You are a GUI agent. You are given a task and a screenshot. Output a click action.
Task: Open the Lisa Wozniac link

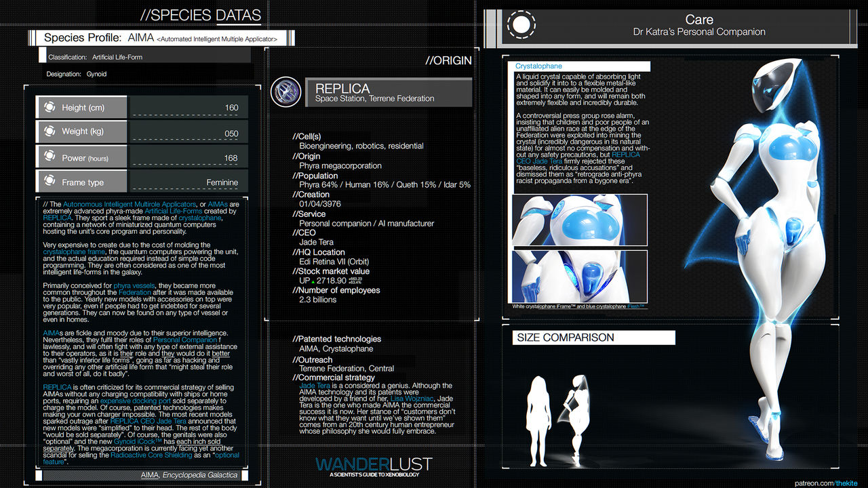[410, 399]
